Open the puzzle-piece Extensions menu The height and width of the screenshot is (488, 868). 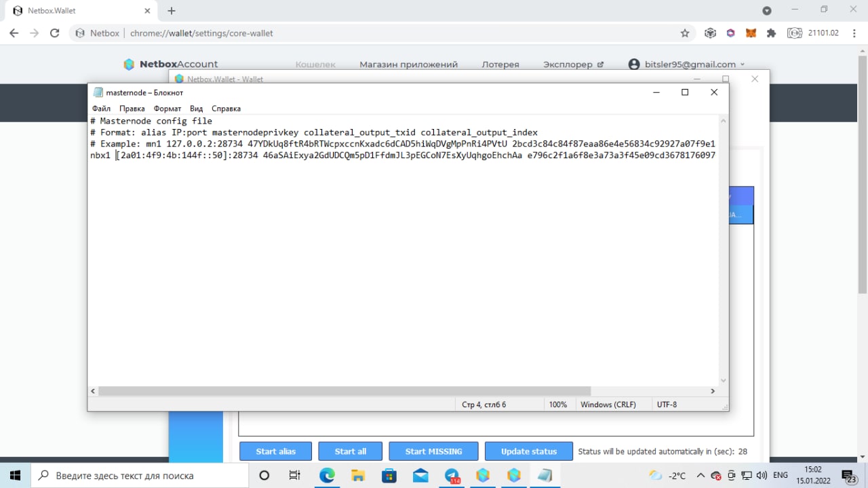point(771,33)
